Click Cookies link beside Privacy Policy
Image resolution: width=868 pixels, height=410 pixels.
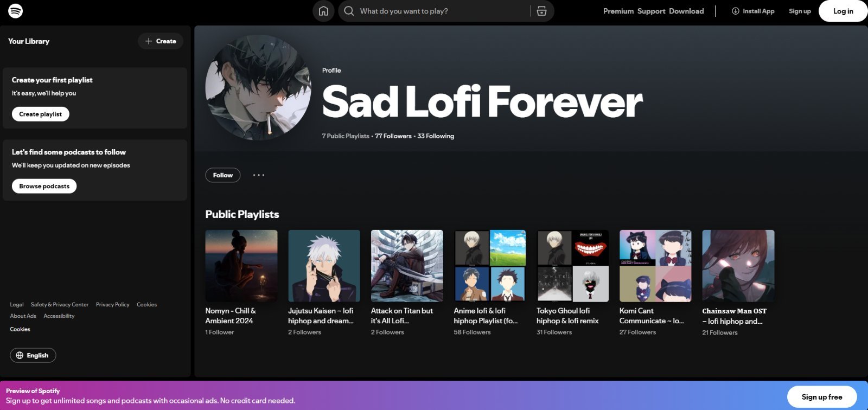pyautogui.click(x=147, y=305)
